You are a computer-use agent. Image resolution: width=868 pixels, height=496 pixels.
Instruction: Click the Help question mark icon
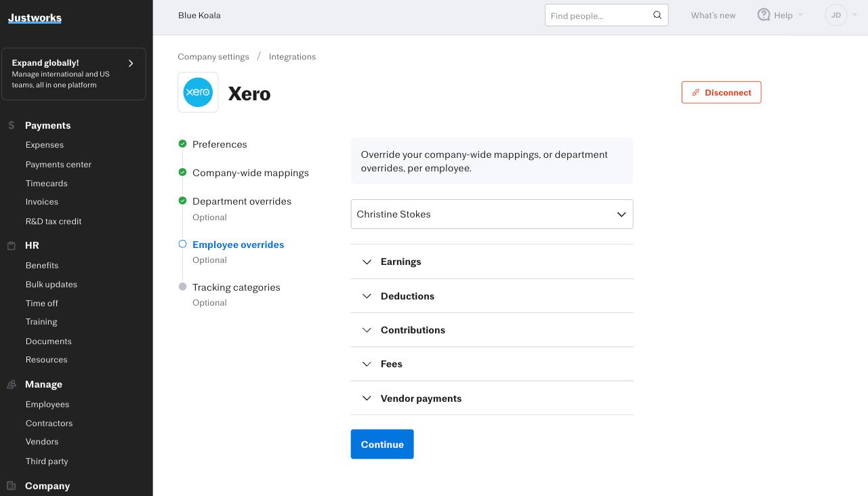point(764,15)
